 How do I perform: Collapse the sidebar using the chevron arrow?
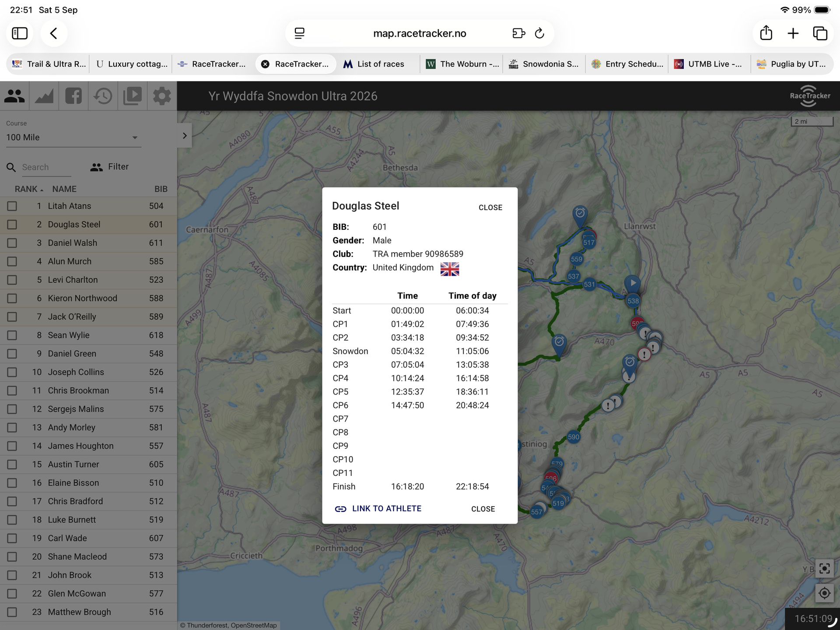click(x=185, y=136)
